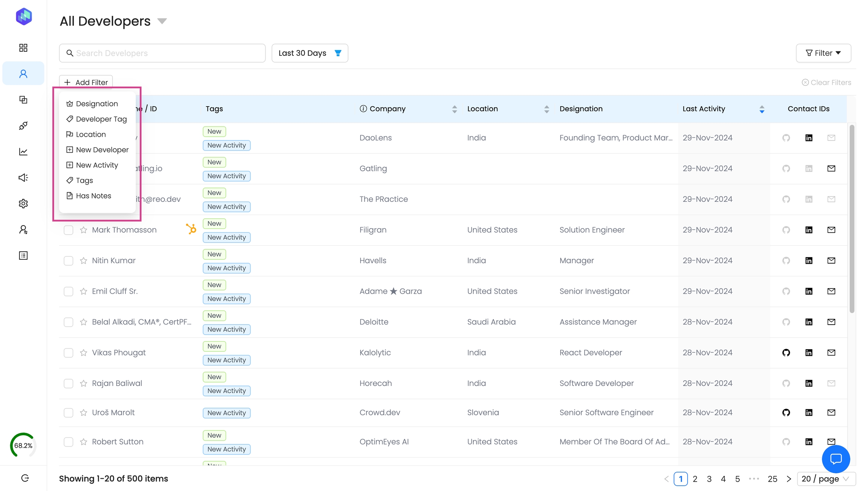Click GitHub icon for Vikas Phougat
Screen dimensions: 868x491
pos(786,353)
